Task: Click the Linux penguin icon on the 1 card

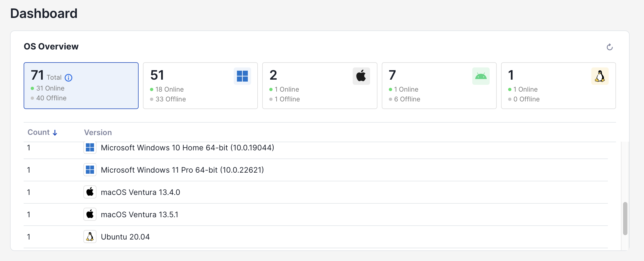Action: [600, 76]
